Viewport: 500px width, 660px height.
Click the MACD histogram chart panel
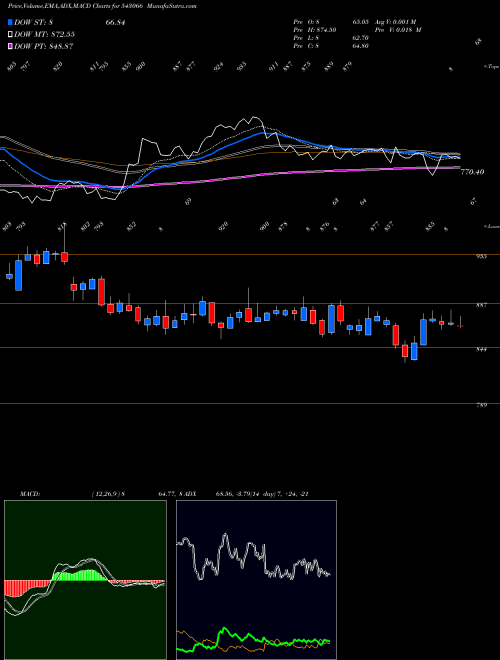tap(85, 580)
